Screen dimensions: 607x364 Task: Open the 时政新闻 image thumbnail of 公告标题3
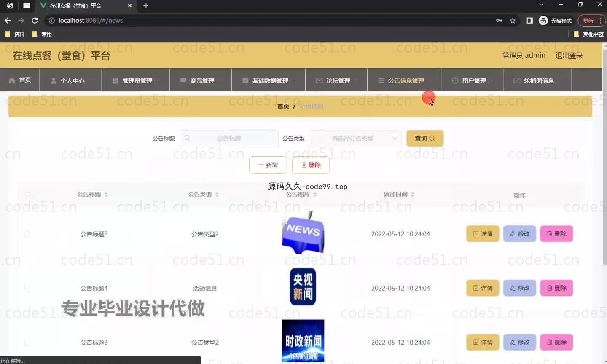[x=303, y=341]
